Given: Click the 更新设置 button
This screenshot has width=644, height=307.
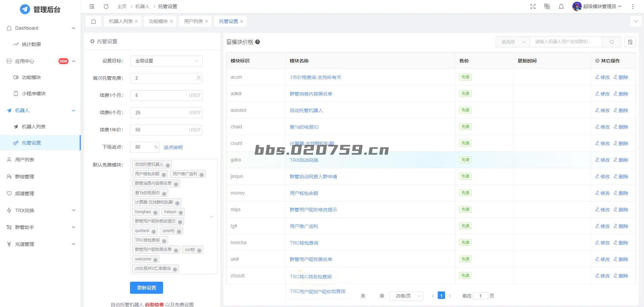Looking at the screenshot, I should [x=147, y=288].
